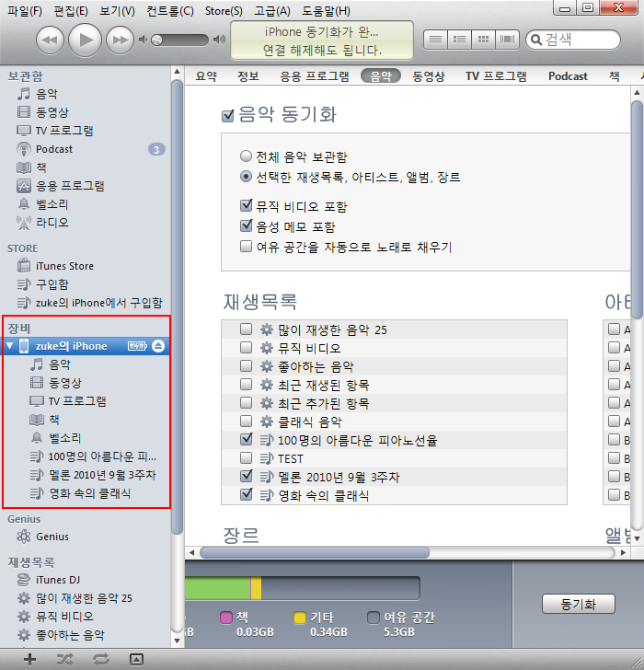The height and width of the screenshot is (670, 644).
Task: Open 고급(A) menu
Action: click(272, 11)
